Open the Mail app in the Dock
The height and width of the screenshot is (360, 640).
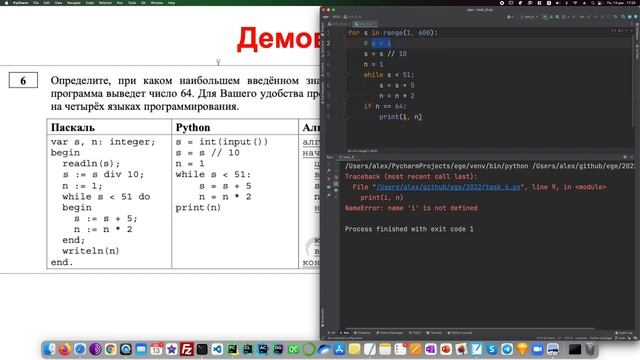coord(141,349)
